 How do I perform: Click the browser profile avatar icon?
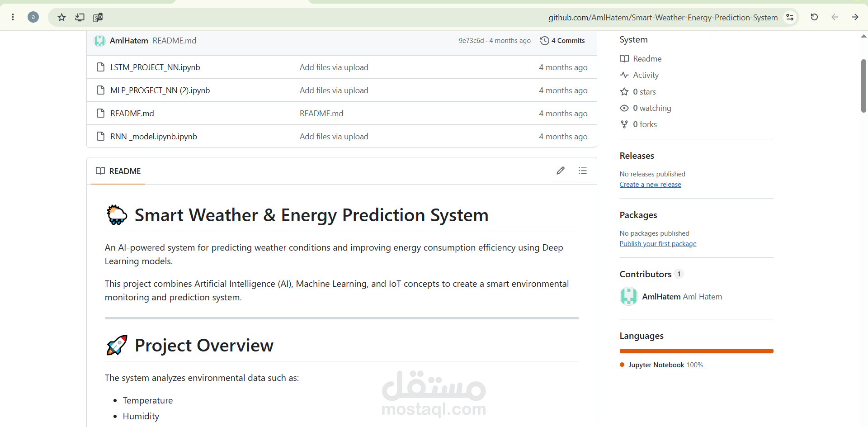pyautogui.click(x=33, y=17)
